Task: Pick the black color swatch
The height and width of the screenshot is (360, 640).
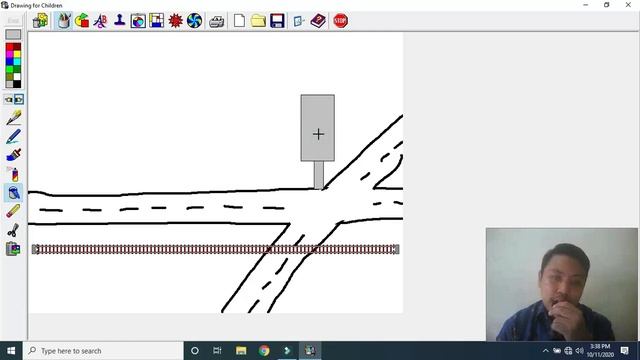Action: coord(17,84)
